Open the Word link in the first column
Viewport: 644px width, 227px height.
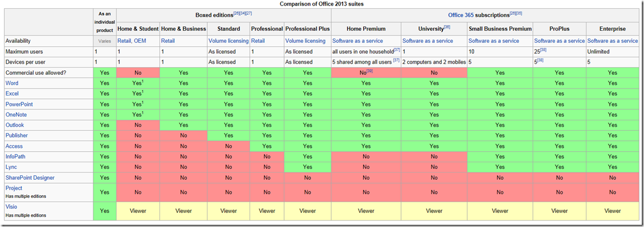coord(12,83)
